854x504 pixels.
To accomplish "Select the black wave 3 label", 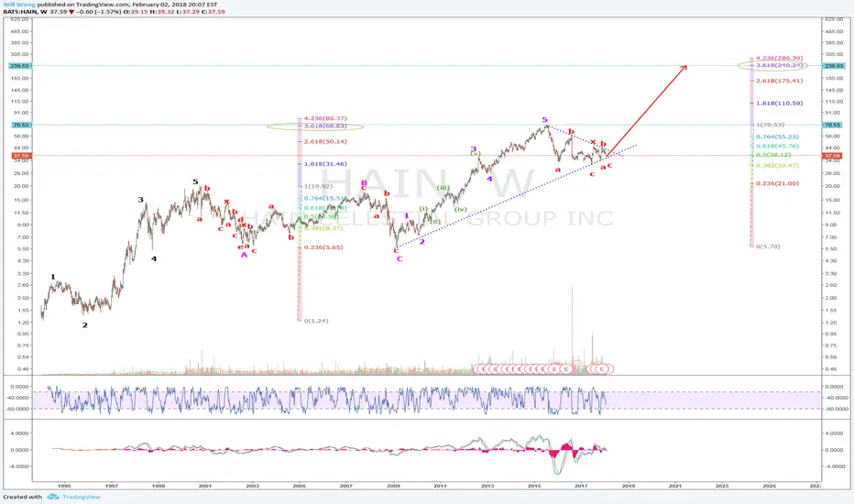I will (x=140, y=200).
